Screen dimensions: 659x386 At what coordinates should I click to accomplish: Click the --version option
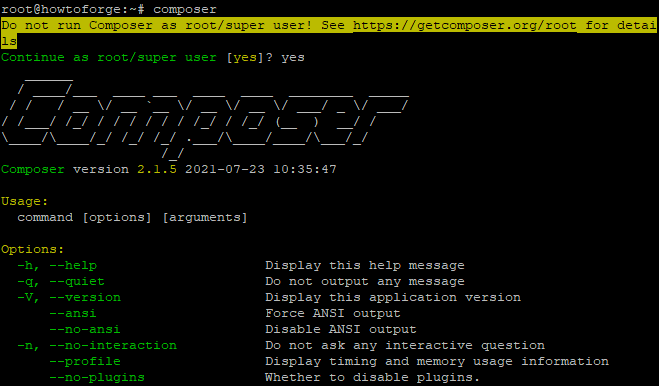(x=85, y=297)
